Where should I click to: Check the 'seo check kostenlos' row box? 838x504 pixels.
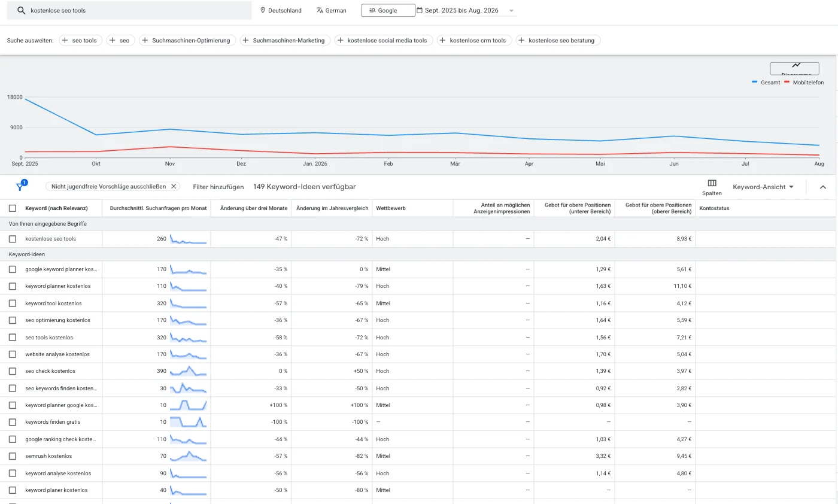tap(13, 371)
